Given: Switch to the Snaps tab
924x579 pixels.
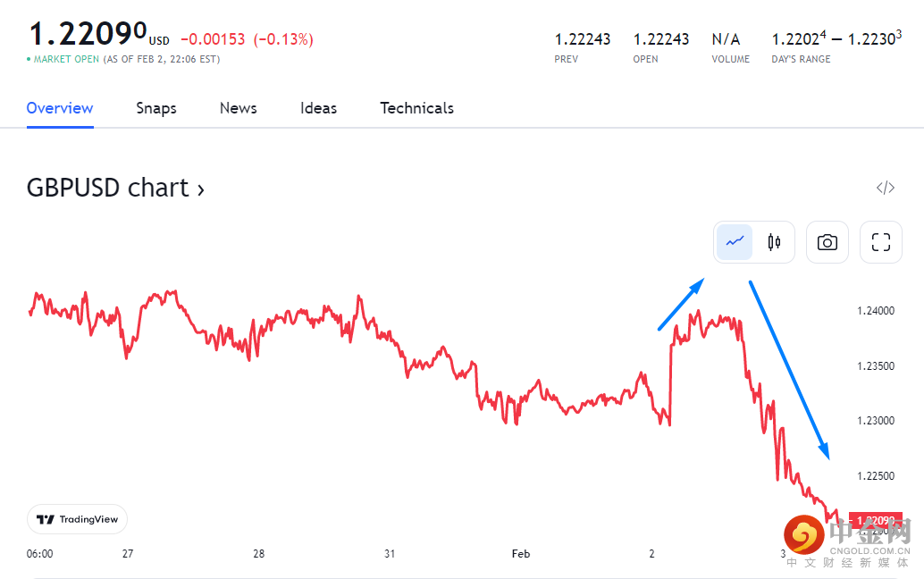Looking at the screenshot, I should pyautogui.click(x=156, y=108).
